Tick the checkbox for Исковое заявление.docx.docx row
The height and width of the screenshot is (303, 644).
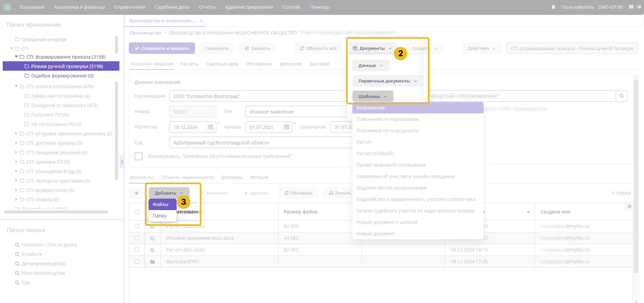[137, 238]
